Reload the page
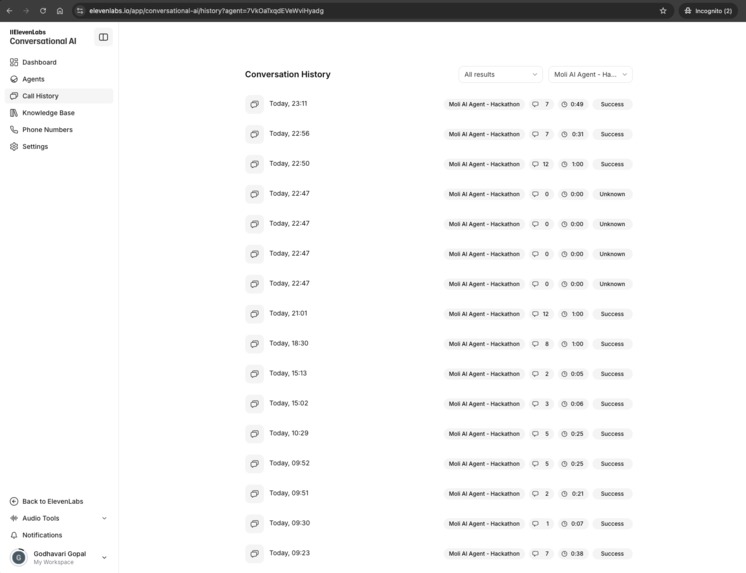Viewport: 746px width, 573px height. coord(43,10)
